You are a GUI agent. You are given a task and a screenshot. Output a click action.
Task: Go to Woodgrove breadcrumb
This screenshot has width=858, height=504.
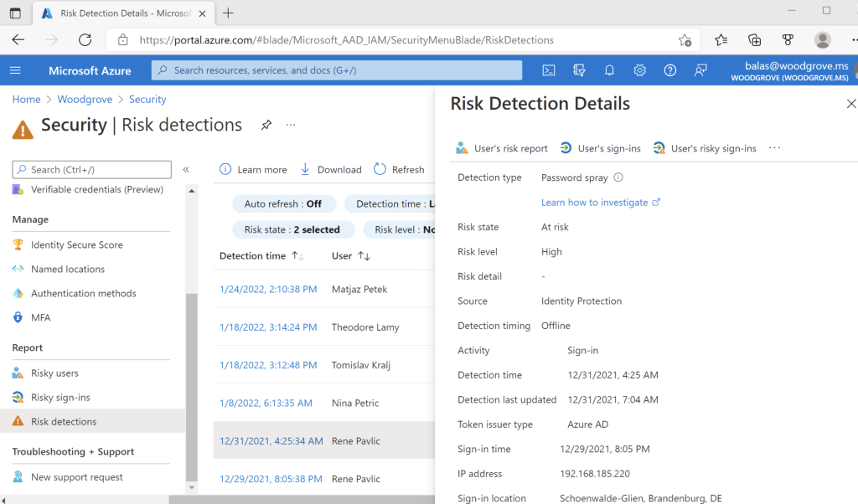pyautogui.click(x=85, y=100)
